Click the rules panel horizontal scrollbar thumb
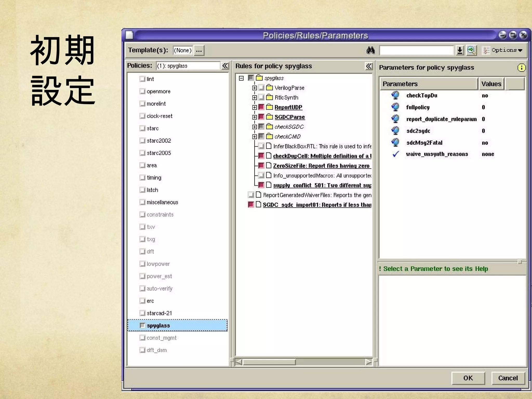The width and height of the screenshot is (532, 399). (269, 362)
